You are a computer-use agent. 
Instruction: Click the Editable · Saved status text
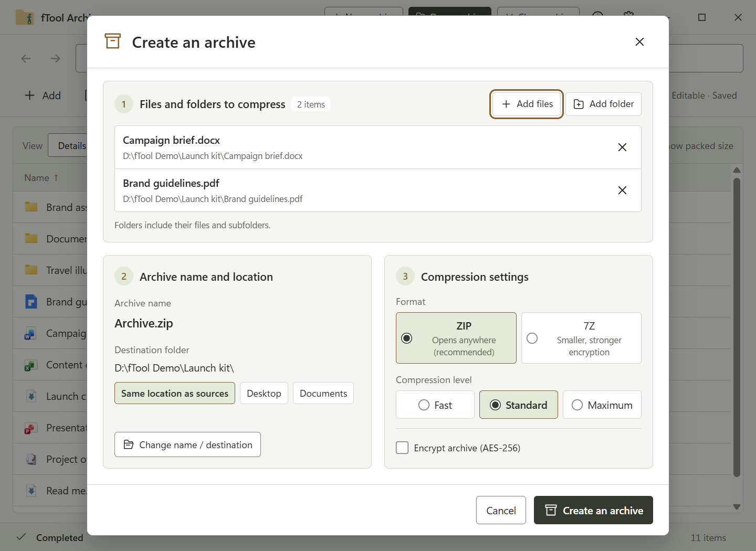pos(704,96)
